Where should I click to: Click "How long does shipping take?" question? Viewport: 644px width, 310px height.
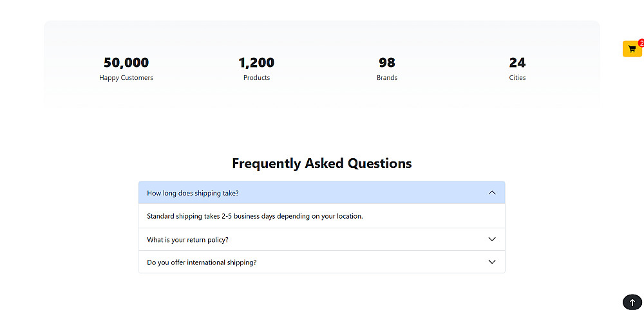193,193
